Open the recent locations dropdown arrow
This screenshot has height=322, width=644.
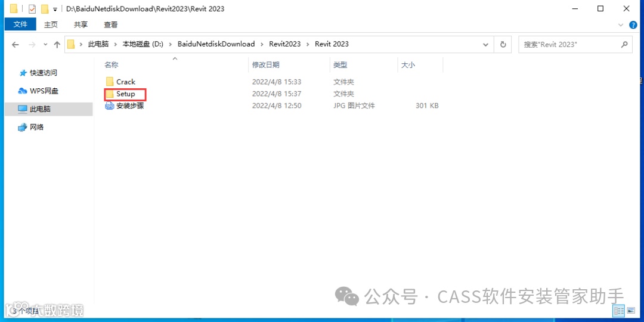tap(45, 45)
